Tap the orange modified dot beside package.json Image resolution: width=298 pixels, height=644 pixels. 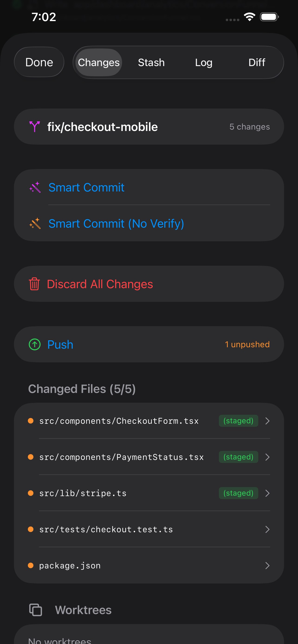[31, 565]
